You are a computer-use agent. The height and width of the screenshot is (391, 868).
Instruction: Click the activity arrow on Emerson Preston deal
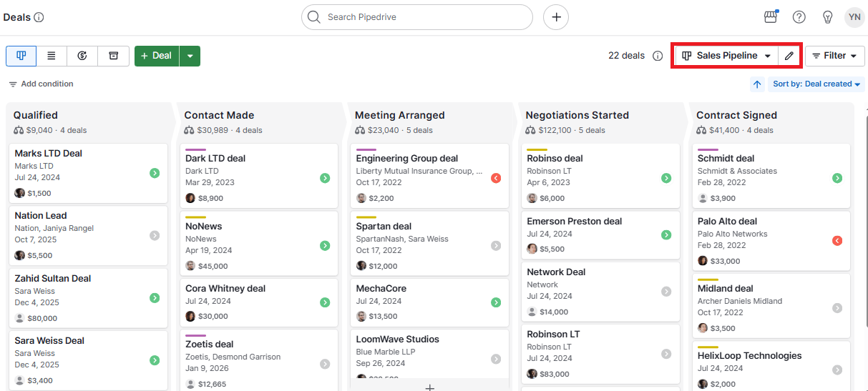pyautogui.click(x=666, y=234)
